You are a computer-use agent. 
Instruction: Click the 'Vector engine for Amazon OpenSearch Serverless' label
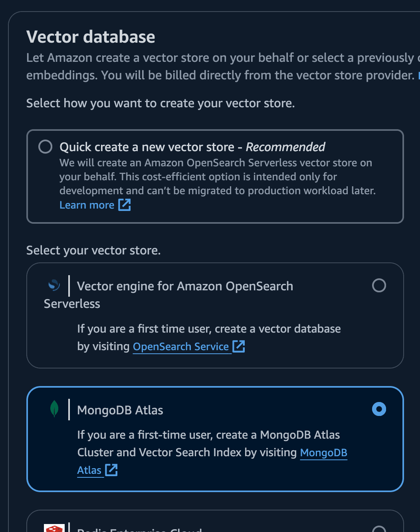185,286
